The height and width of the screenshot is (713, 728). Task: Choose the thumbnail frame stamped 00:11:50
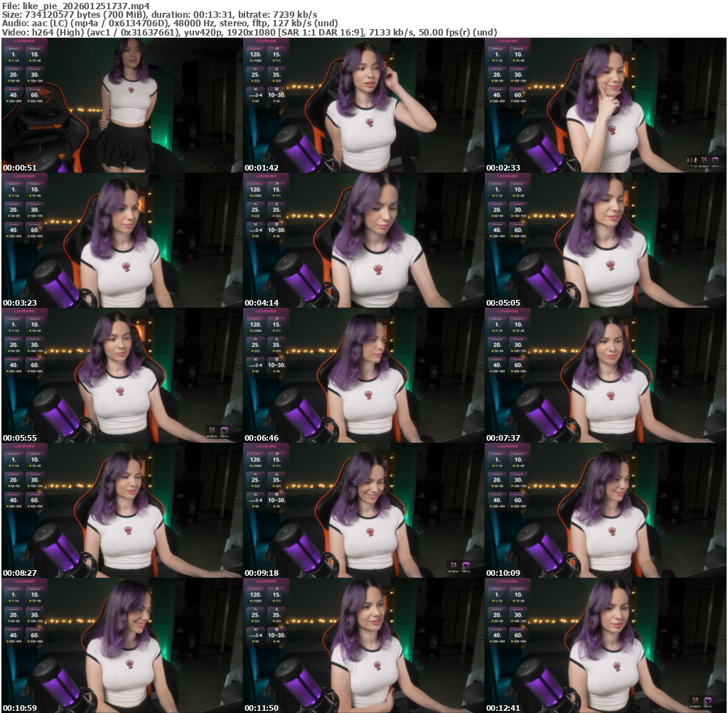(x=363, y=645)
